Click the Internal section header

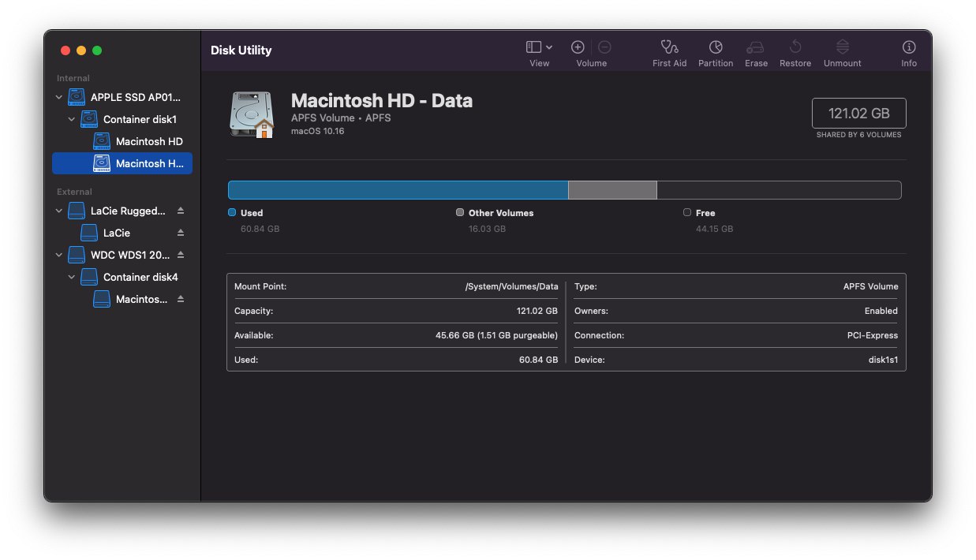[x=73, y=78]
